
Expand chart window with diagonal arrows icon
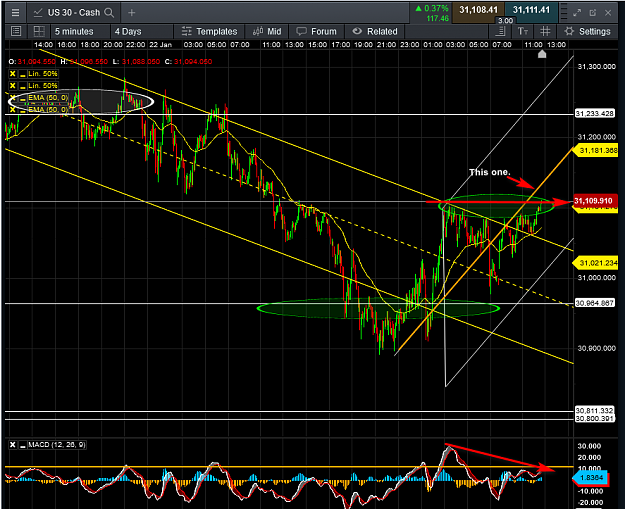[577, 13]
